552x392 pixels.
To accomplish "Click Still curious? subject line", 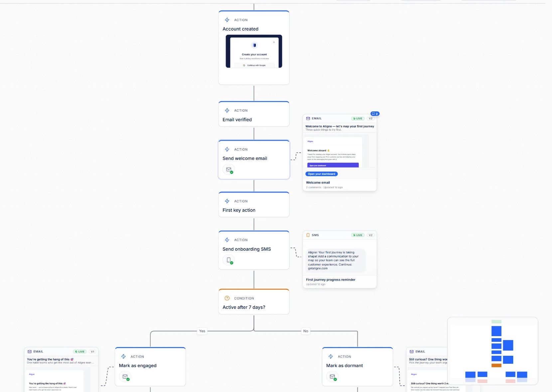I will (428, 359).
